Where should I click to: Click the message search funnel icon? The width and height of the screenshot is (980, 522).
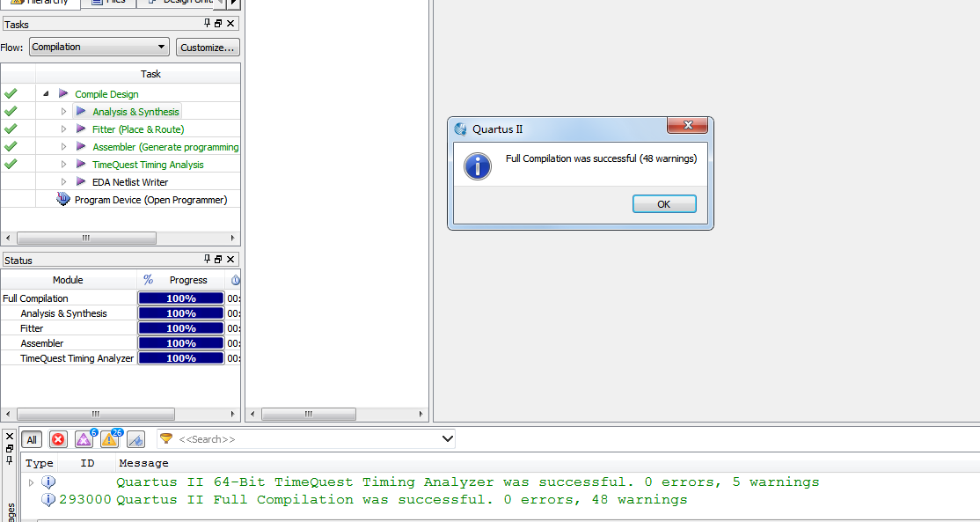(165, 439)
